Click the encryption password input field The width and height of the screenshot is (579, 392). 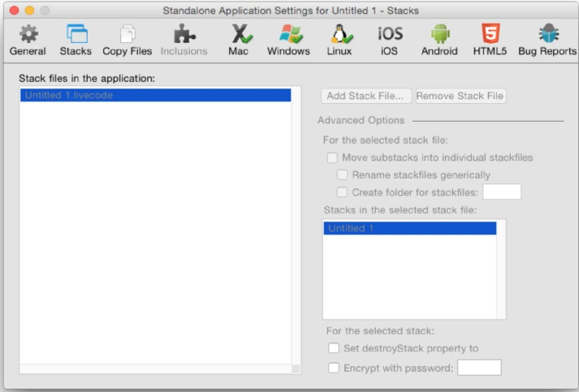coord(479,368)
